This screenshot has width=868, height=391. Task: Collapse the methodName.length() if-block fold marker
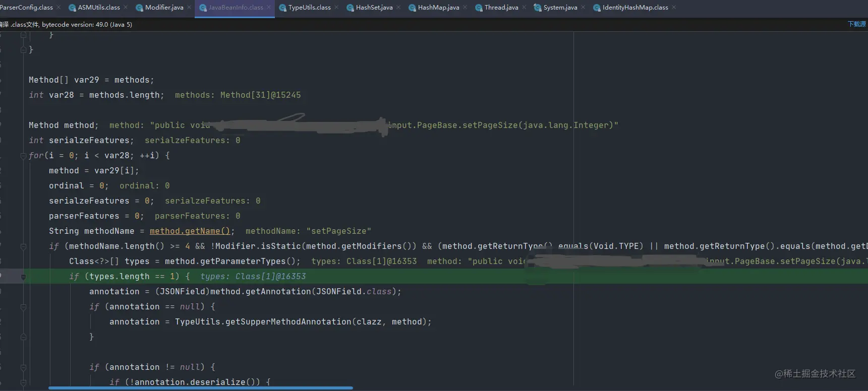tap(23, 246)
